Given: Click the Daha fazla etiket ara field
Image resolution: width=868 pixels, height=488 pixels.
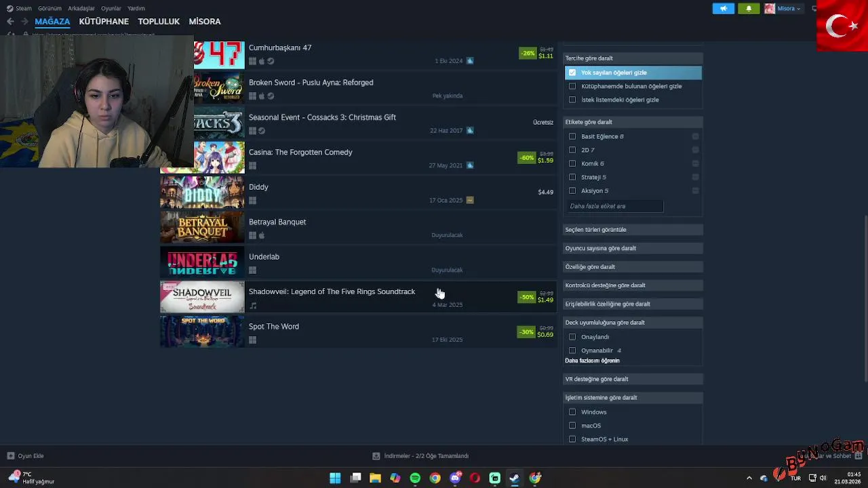Looking at the screenshot, I should point(614,206).
